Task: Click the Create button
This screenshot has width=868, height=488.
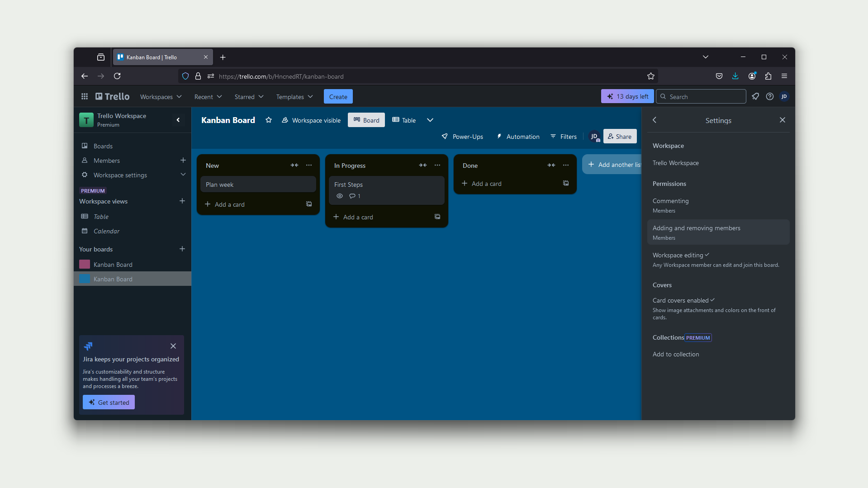Action: pyautogui.click(x=338, y=96)
